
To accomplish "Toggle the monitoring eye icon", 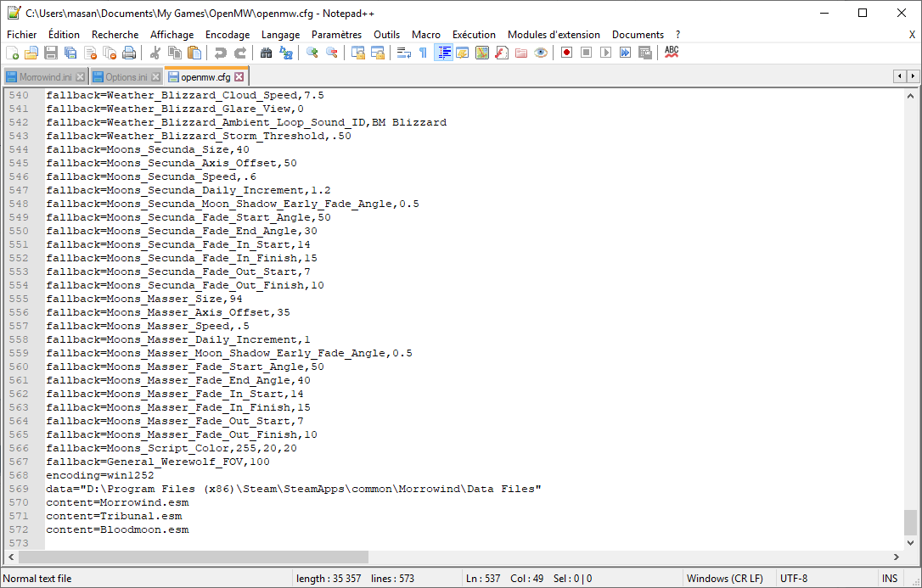I will 541,53.
